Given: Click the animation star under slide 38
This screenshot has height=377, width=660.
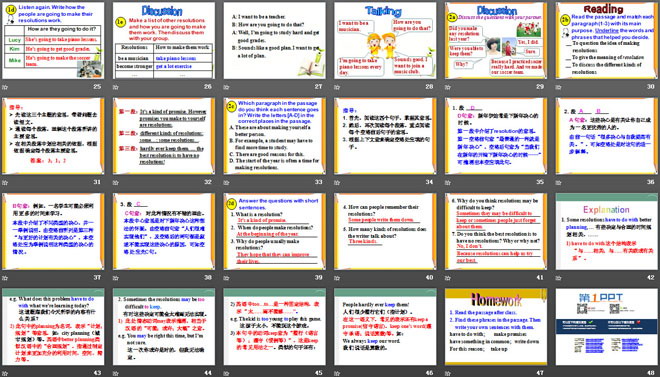Looking at the screenshot, I should click(116, 278).
